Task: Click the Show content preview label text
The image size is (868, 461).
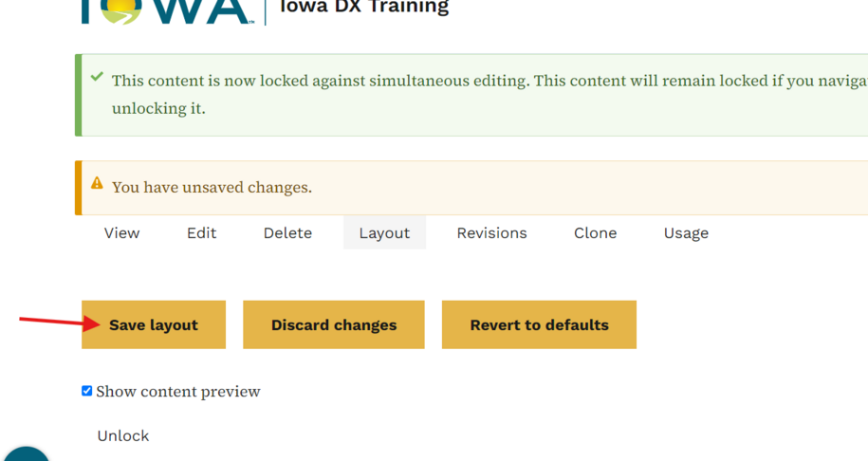Action: (178, 392)
